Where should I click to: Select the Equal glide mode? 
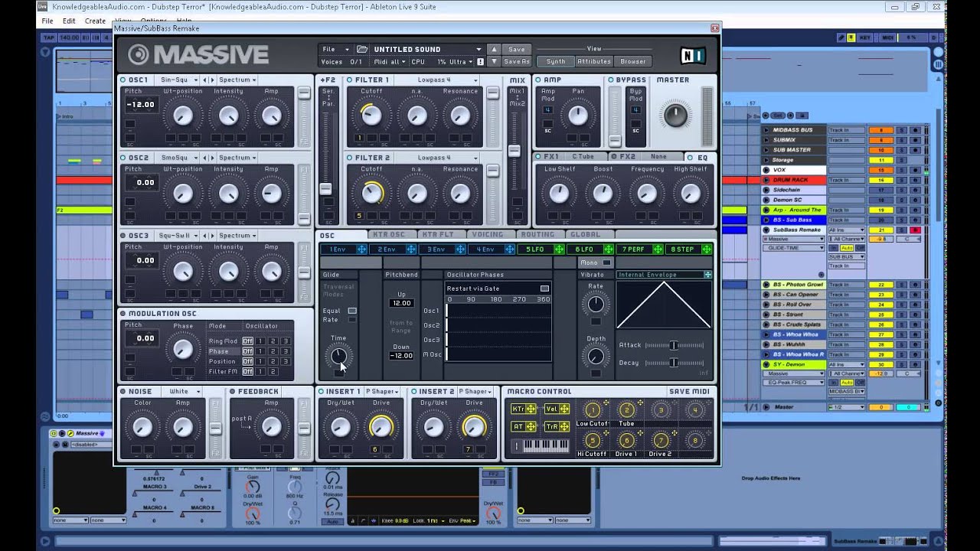click(x=352, y=311)
